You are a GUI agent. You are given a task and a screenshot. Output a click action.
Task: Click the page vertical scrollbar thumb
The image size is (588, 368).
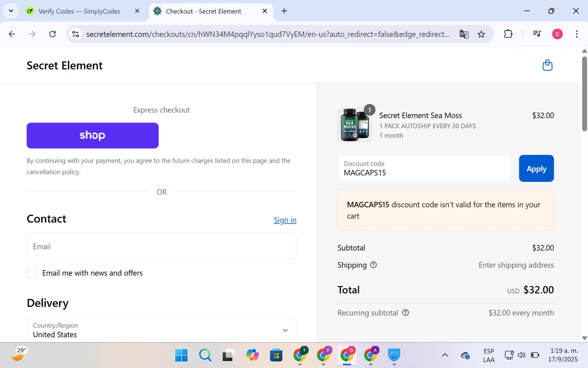click(584, 94)
